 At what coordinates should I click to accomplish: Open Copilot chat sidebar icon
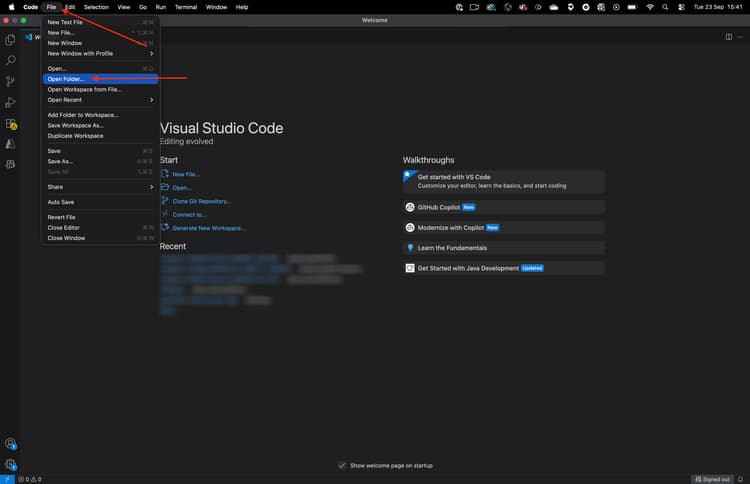click(10, 165)
